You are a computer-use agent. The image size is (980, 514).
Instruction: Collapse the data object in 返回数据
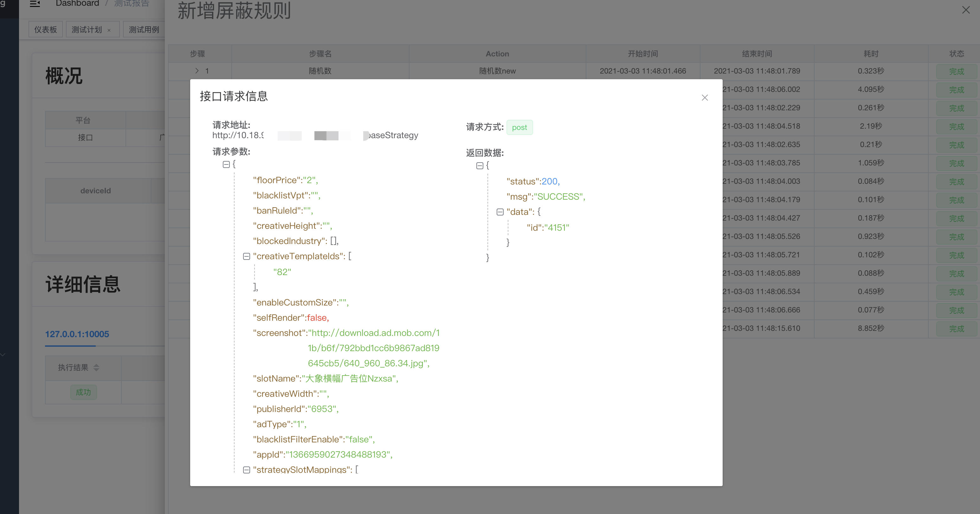[x=500, y=212]
